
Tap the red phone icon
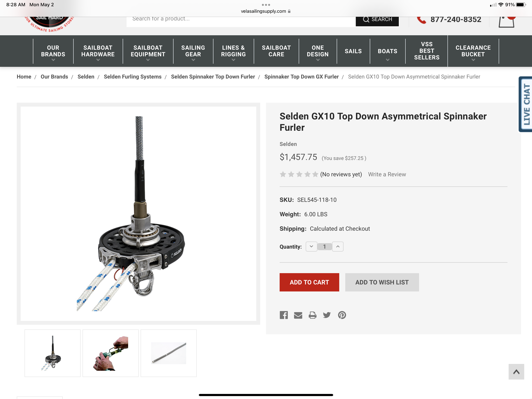point(421,20)
